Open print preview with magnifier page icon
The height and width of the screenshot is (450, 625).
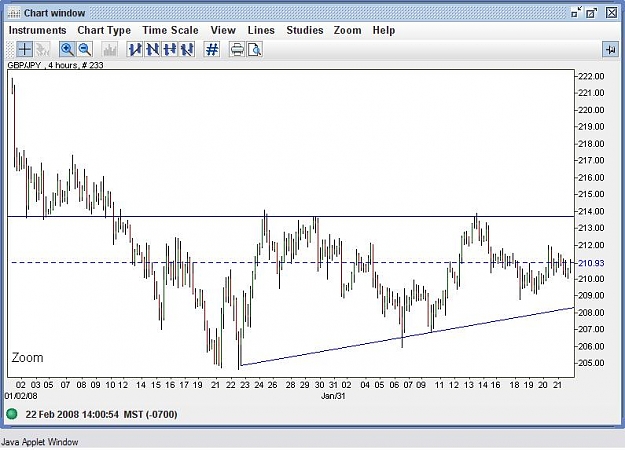coord(255,49)
